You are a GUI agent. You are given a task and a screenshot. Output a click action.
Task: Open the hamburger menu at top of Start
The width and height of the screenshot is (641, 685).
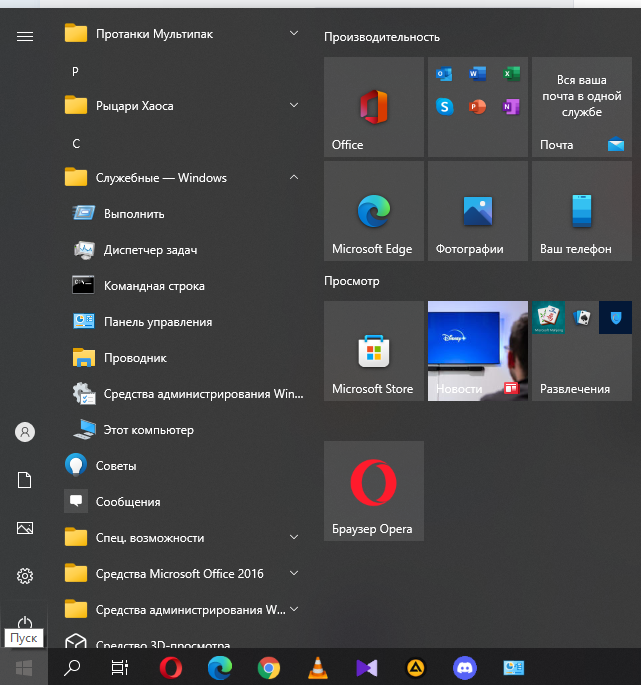click(x=24, y=36)
